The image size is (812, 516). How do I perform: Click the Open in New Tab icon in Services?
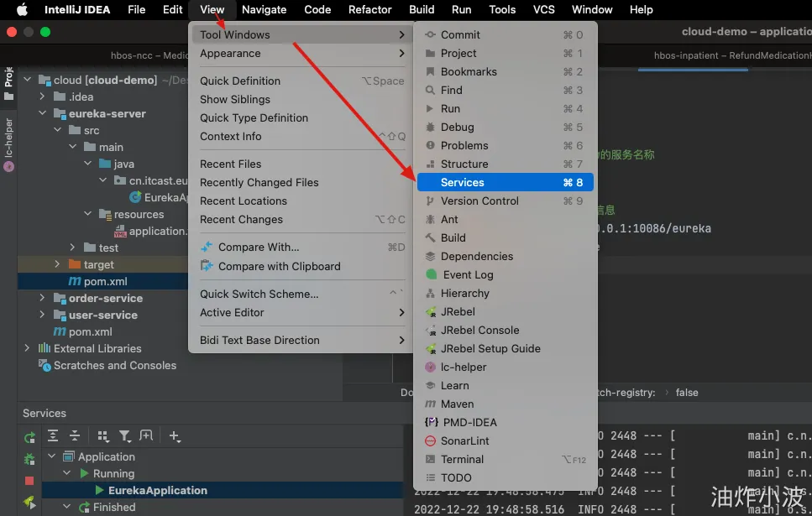pyautogui.click(x=146, y=435)
